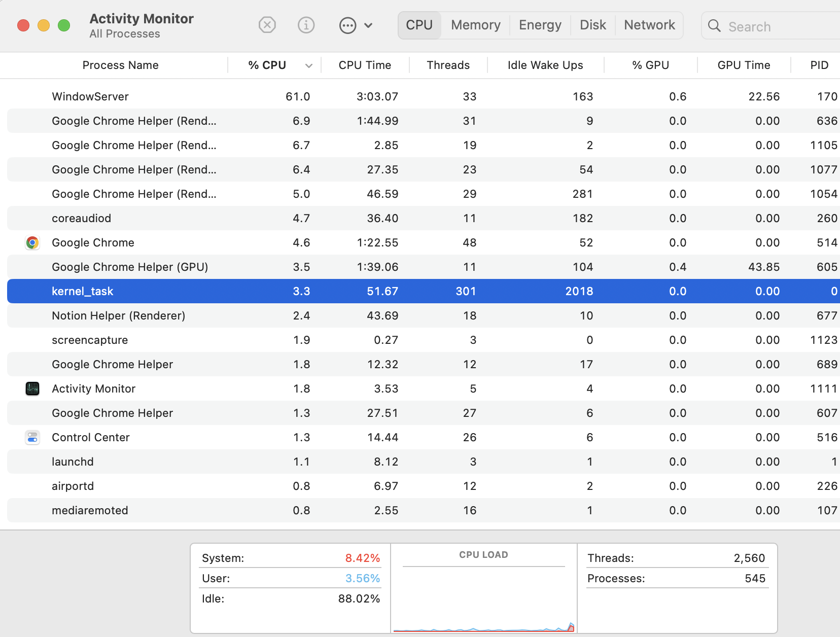Click kernel_task's 301 threads value
Screen dimensions: 840x637
466,292
